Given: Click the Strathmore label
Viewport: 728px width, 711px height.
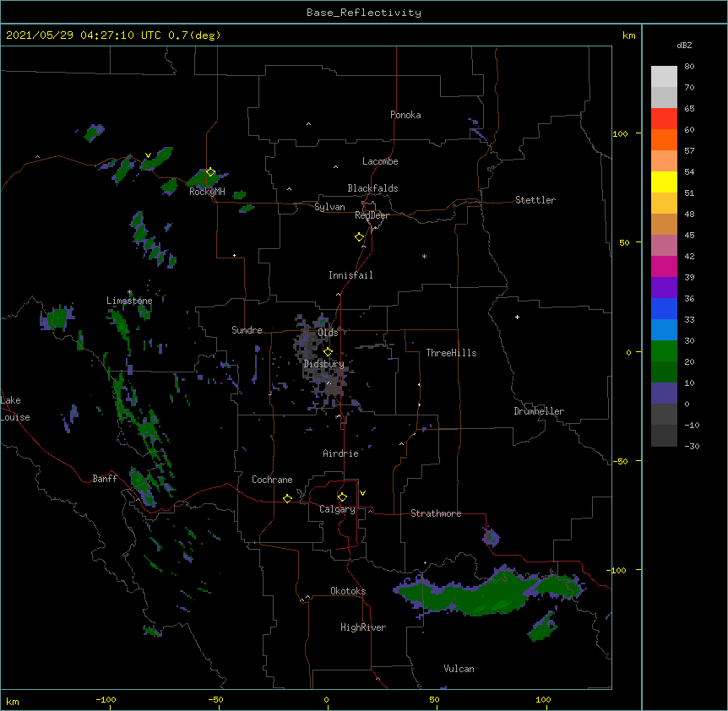Looking at the screenshot, I should [x=436, y=513].
